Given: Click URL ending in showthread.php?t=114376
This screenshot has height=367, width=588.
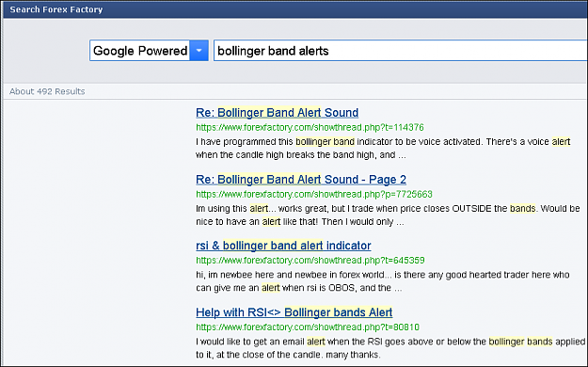Looking at the screenshot, I should [x=310, y=128].
